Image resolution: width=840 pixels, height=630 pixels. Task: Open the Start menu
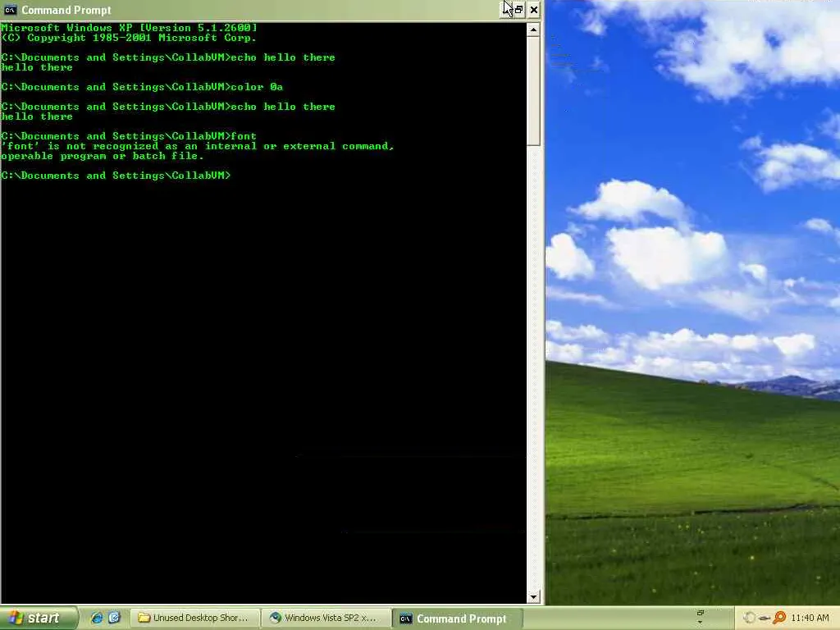point(38,619)
